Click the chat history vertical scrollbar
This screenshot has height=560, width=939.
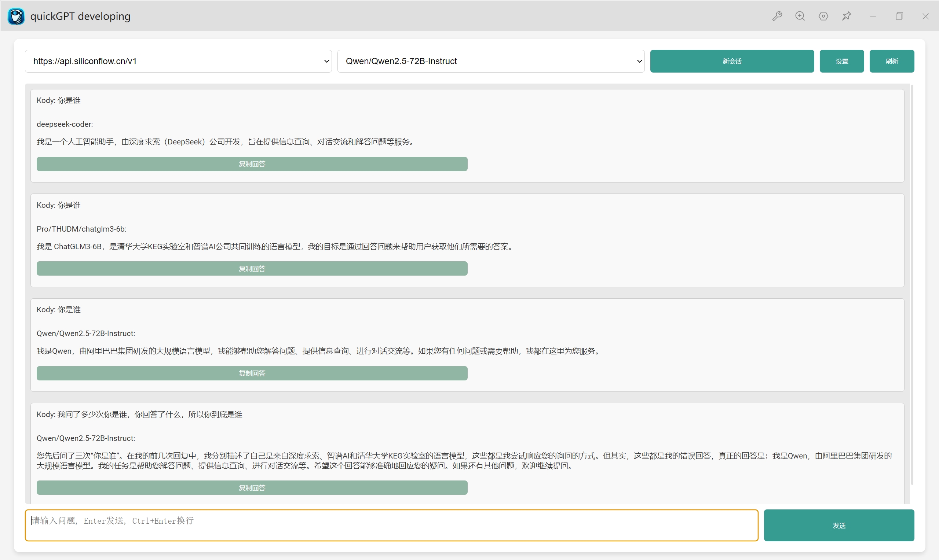tap(912, 285)
